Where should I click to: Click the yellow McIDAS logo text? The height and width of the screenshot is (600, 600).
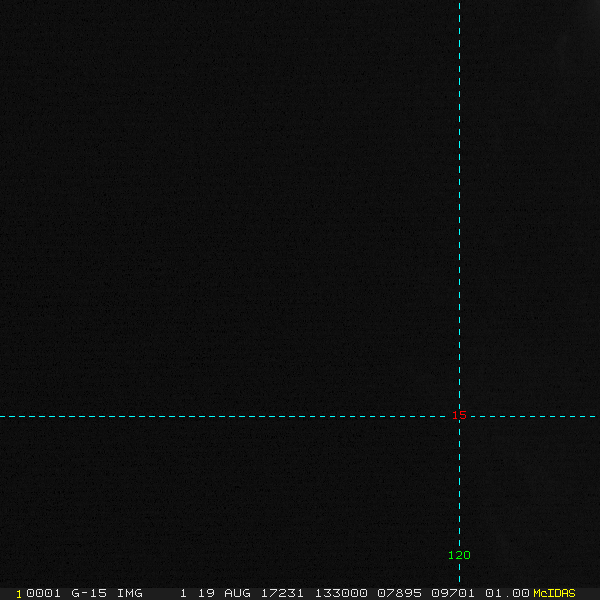554,593
